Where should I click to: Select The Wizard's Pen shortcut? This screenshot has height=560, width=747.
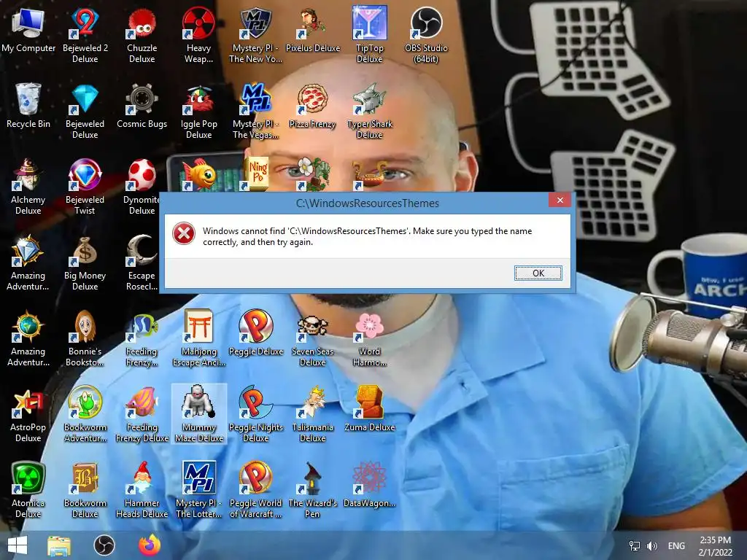pos(312,490)
